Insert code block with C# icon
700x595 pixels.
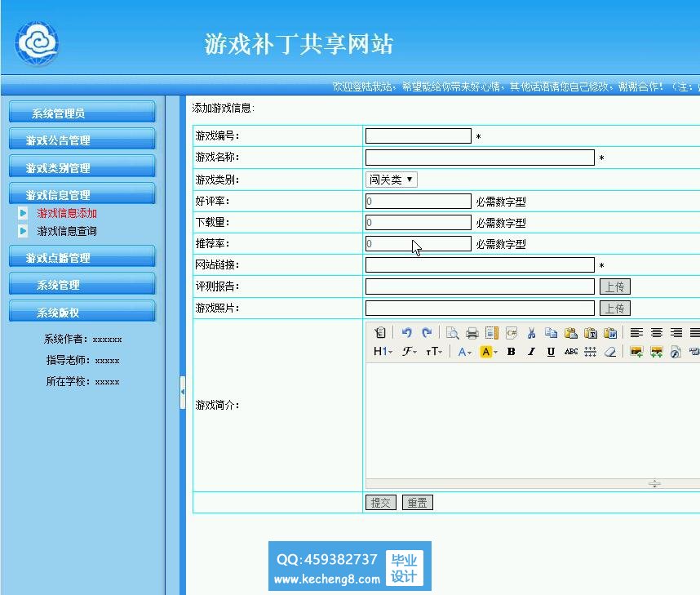512,333
